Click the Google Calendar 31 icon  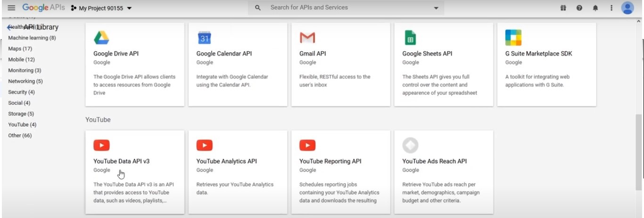tap(204, 37)
